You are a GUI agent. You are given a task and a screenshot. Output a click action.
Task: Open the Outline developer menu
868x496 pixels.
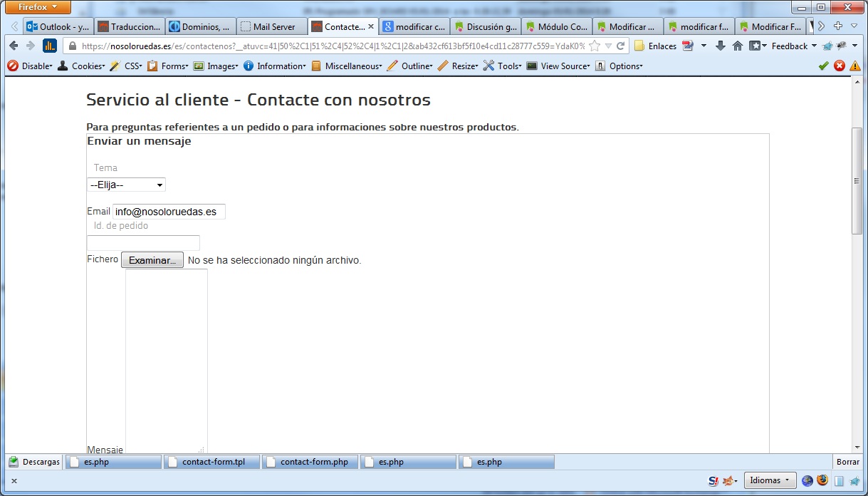click(x=409, y=66)
